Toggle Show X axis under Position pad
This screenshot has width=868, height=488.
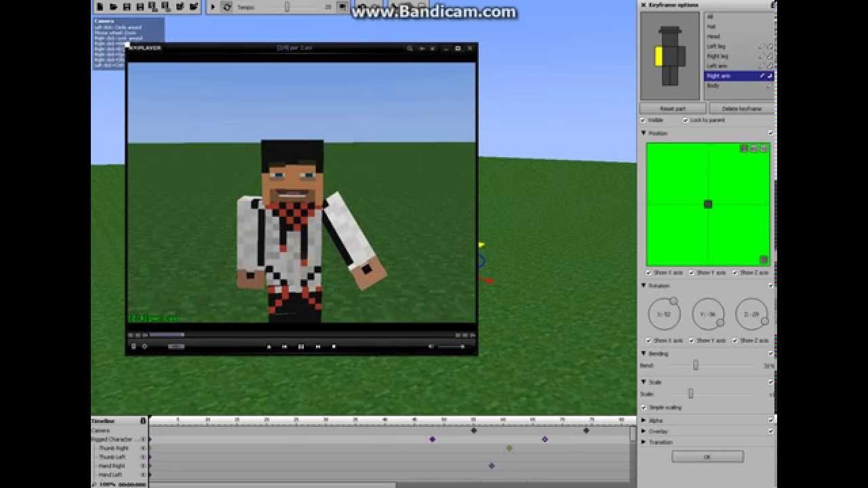point(649,272)
